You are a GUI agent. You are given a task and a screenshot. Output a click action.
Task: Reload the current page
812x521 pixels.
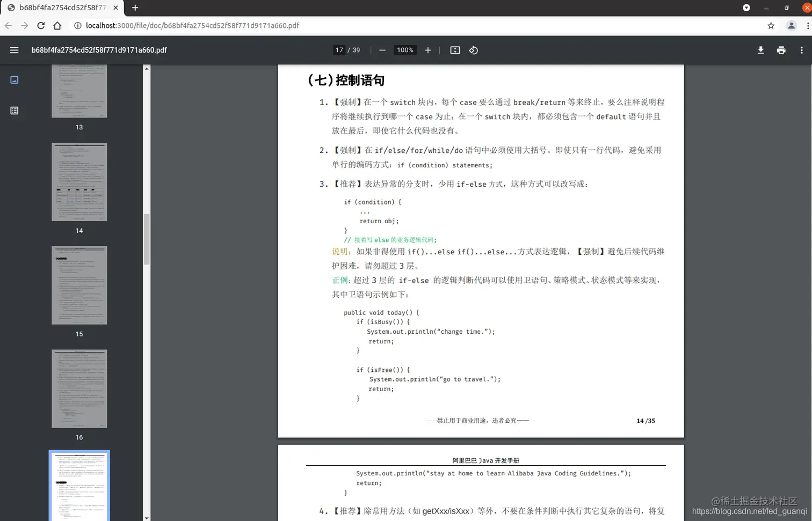[x=41, y=25]
